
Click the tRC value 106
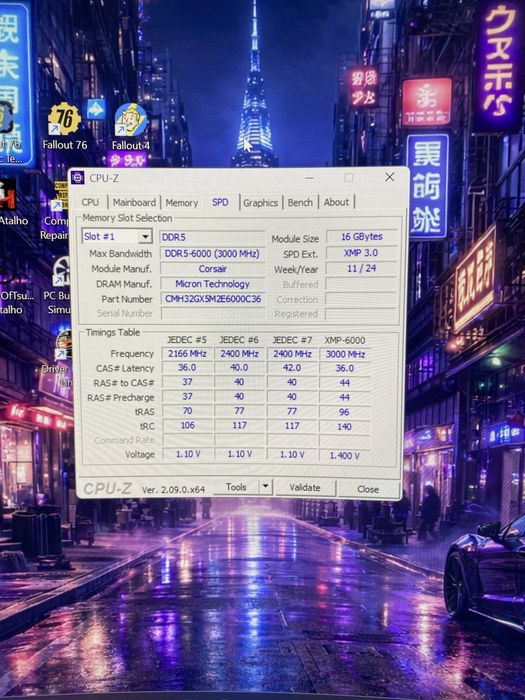point(188,425)
